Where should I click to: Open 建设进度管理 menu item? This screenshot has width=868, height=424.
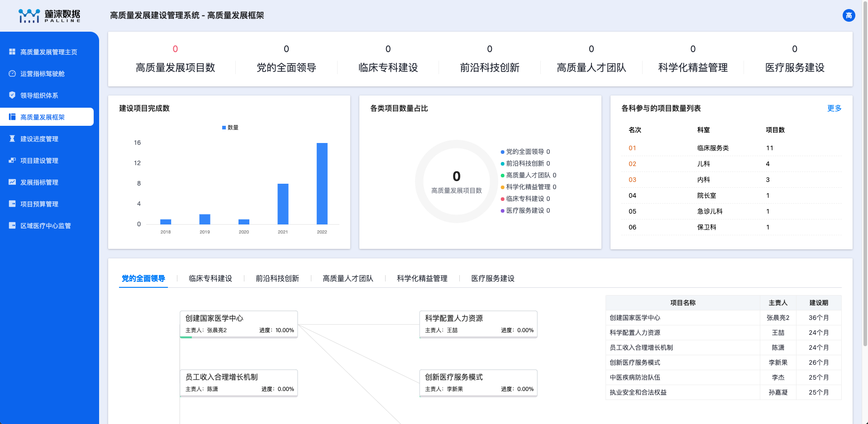[47, 139]
